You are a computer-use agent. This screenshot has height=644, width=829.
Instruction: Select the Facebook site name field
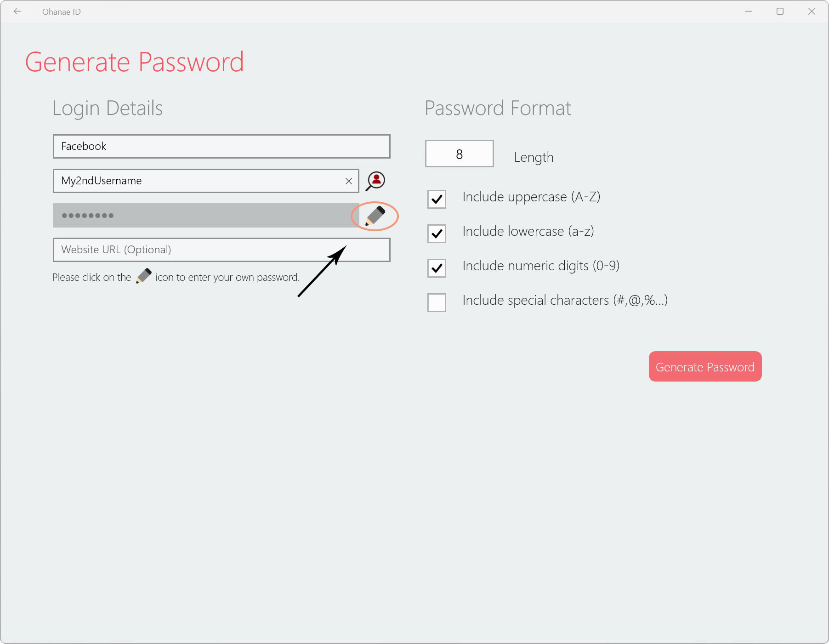tap(221, 146)
